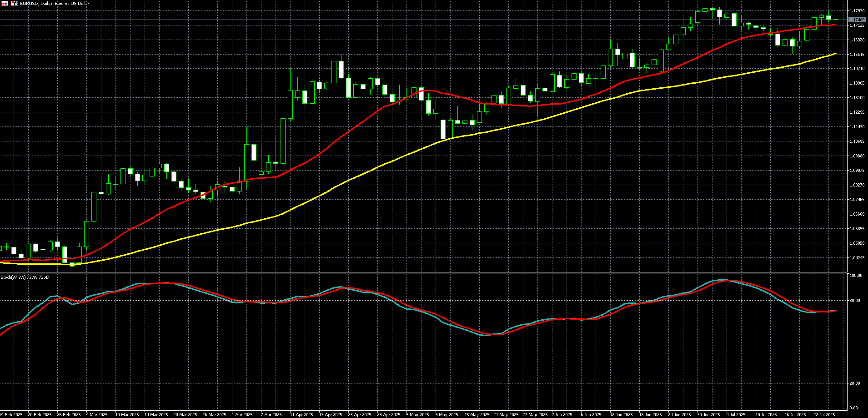Click the 1.06660 price axis label
868x418 pixels.
pos(857,214)
